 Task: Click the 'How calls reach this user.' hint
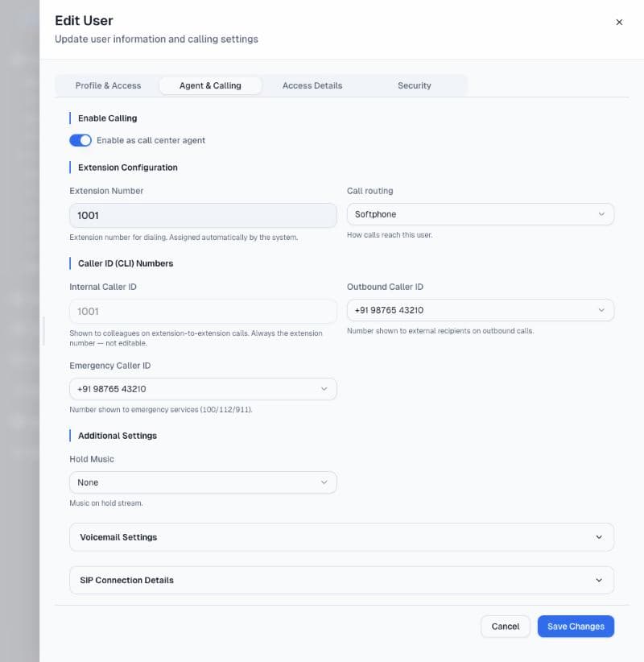(x=390, y=234)
